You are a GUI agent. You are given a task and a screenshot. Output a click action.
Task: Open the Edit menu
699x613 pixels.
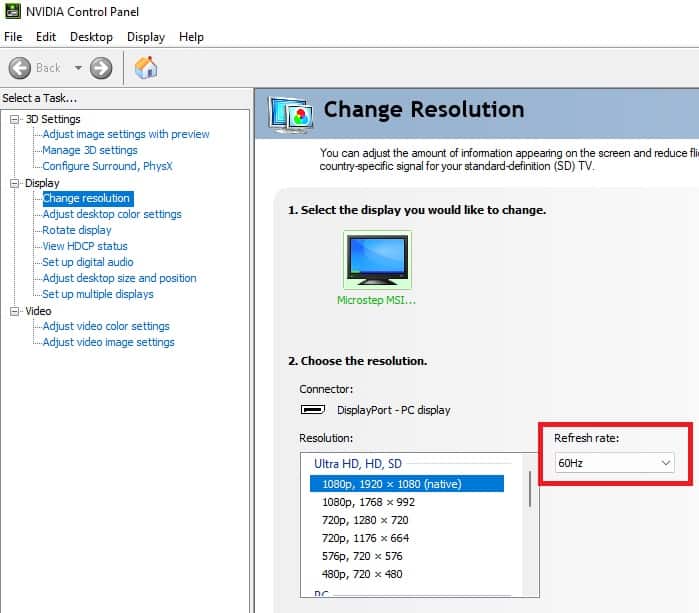(46, 37)
